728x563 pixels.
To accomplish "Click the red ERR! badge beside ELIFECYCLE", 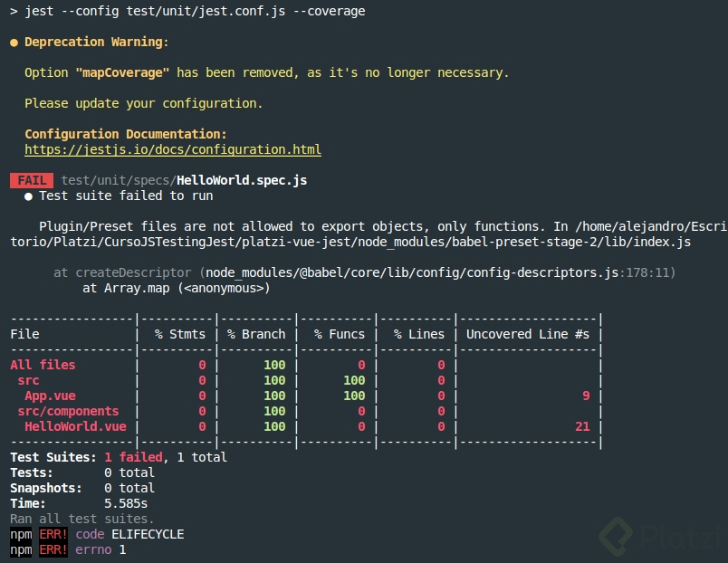I will (x=53, y=534).
